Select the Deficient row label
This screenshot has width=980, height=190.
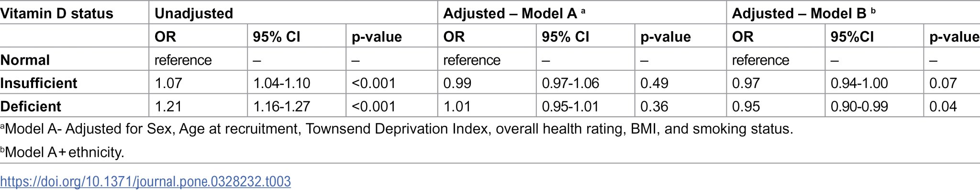[x=31, y=106]
